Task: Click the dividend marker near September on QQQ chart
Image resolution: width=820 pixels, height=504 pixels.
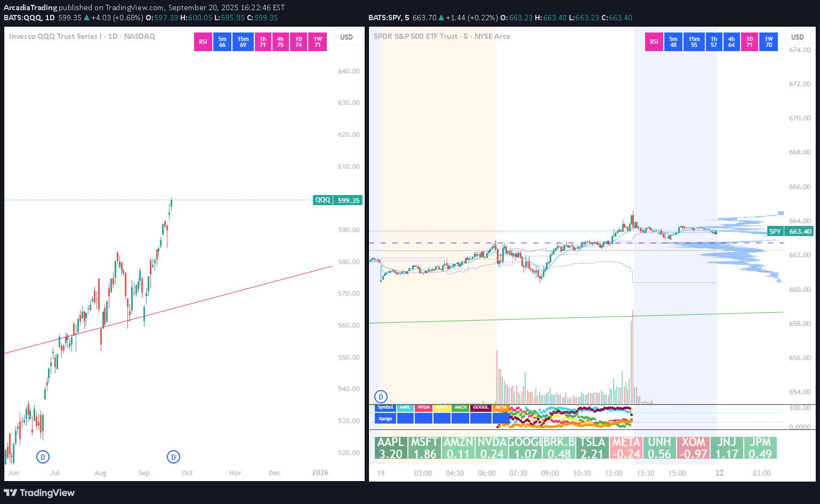Action: pyautogui.click(x=173, y=457)
